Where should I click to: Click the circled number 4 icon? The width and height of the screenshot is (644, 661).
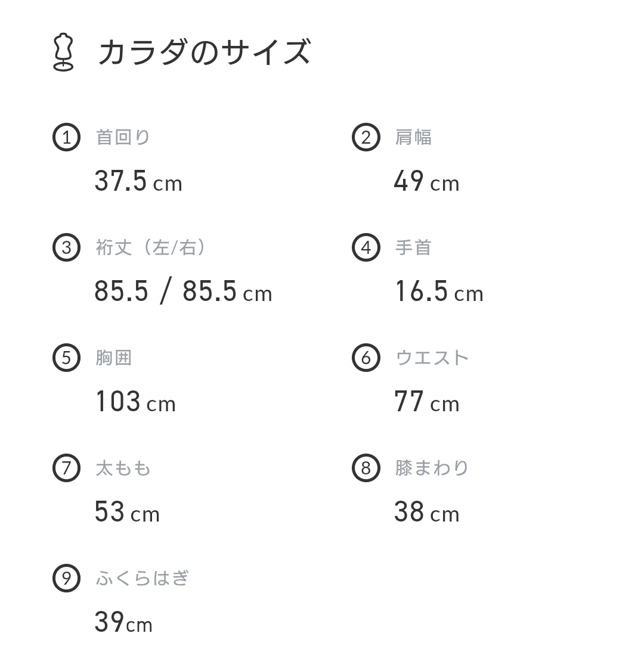(366, 247)
